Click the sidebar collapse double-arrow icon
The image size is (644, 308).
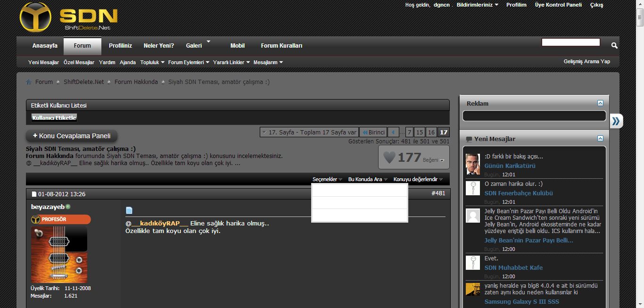pyautogui.click(x=616, y=121)
